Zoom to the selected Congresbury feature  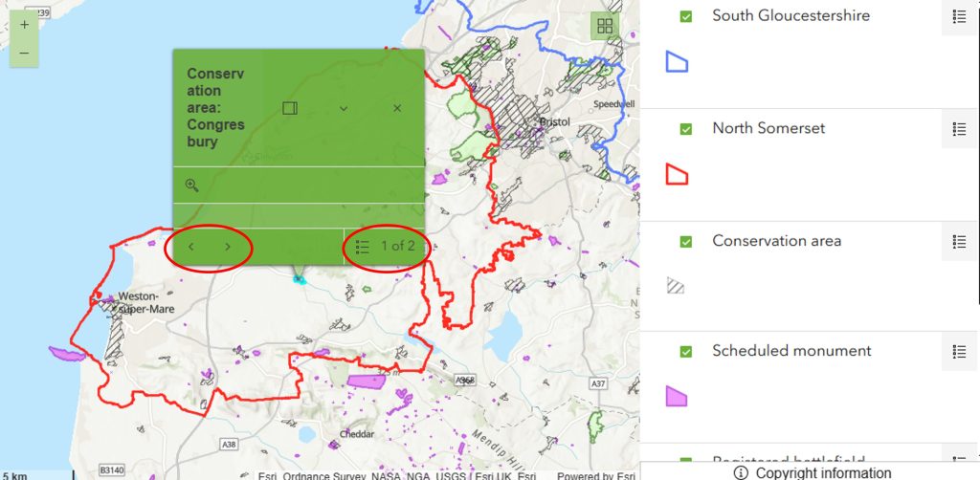(191, 185)
